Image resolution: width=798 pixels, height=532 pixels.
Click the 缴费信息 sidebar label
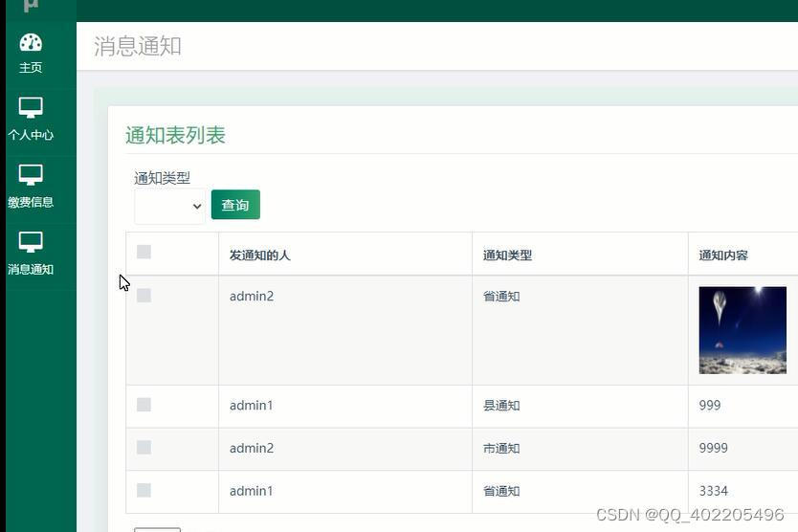pyautogui.click(x=31, y=202)
